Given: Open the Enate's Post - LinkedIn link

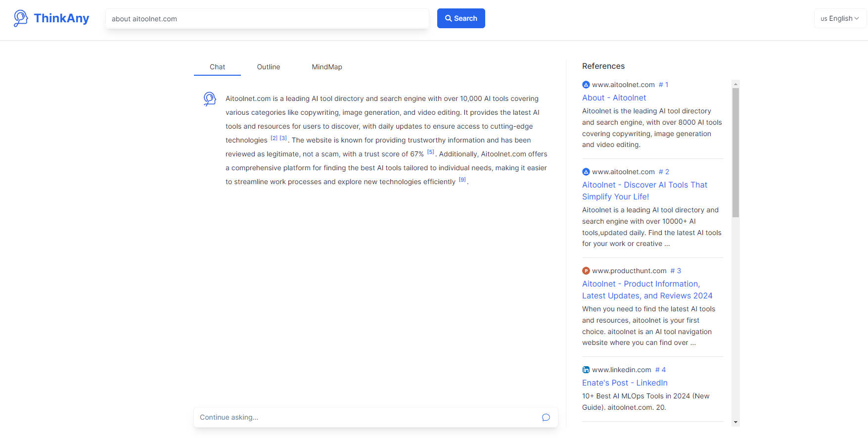Looking at the screenshot, I should tap(624, 383).
